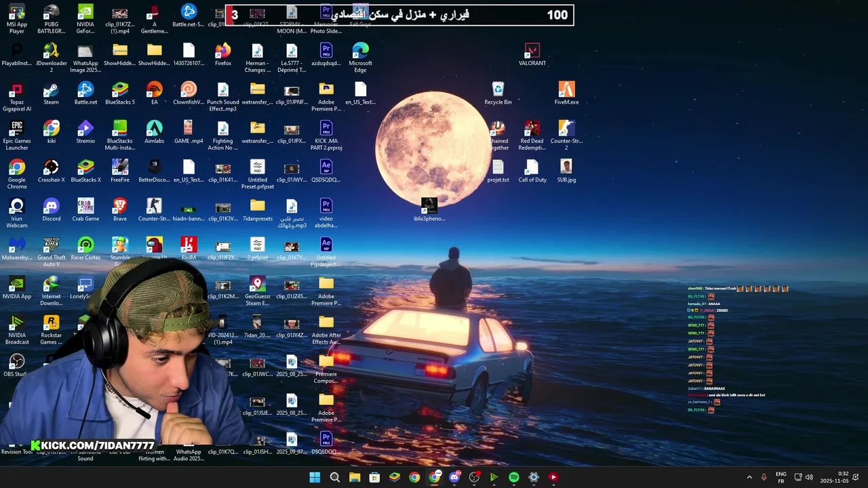Launch the Steam desktop shortcut

(x=51, y=94)
